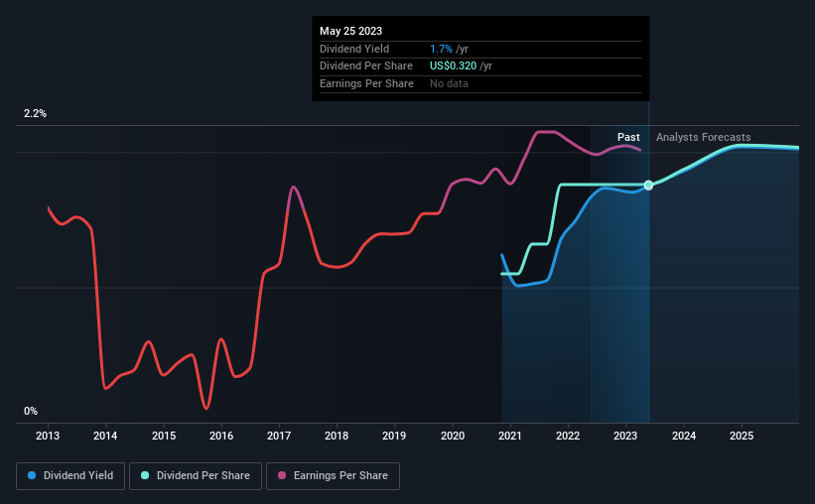815x504 pixels.
Task: Click the 2021 x-axis label
Action: coord(510,436)
